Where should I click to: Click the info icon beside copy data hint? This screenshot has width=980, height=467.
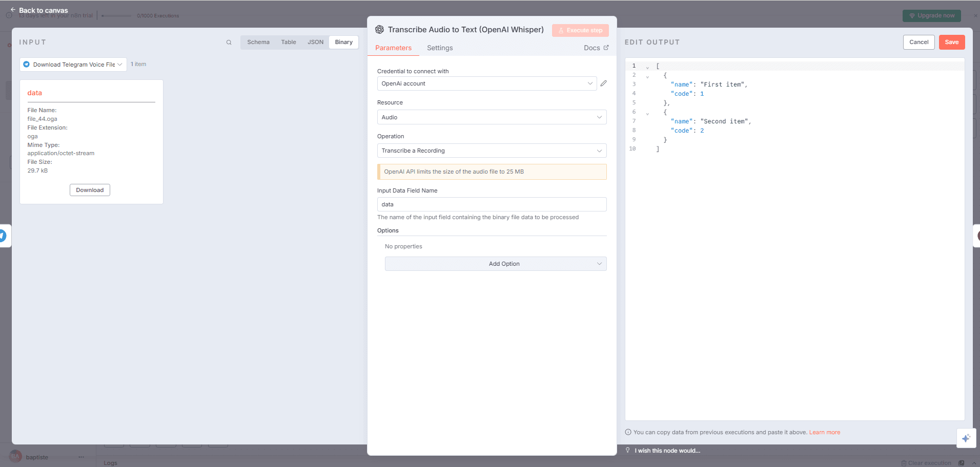pos(628,432)
